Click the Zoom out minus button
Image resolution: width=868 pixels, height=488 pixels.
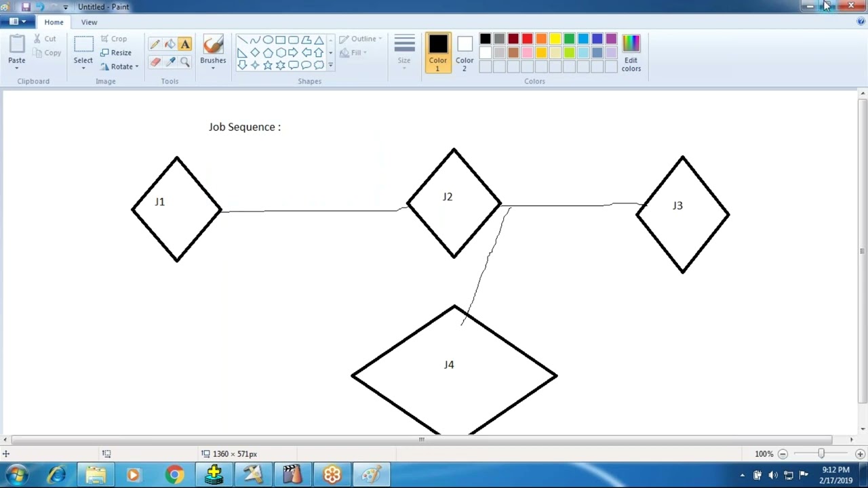tap(783, 454)
